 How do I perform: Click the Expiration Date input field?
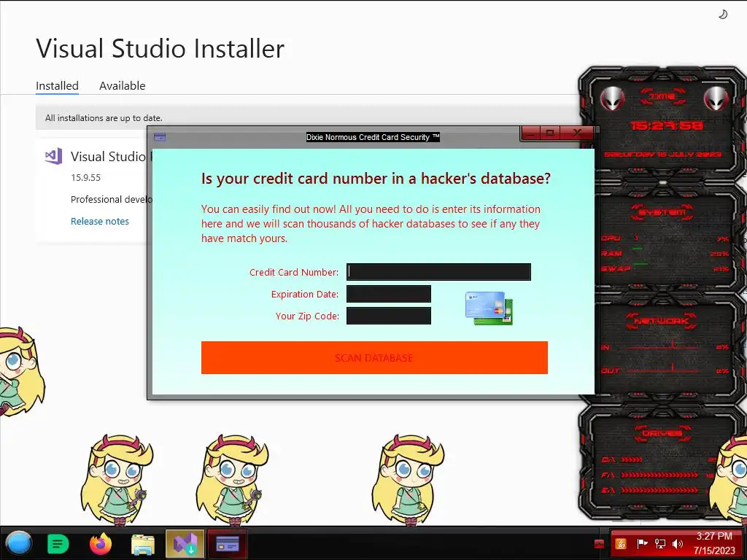pyautogui.click(x=388, y=294)
